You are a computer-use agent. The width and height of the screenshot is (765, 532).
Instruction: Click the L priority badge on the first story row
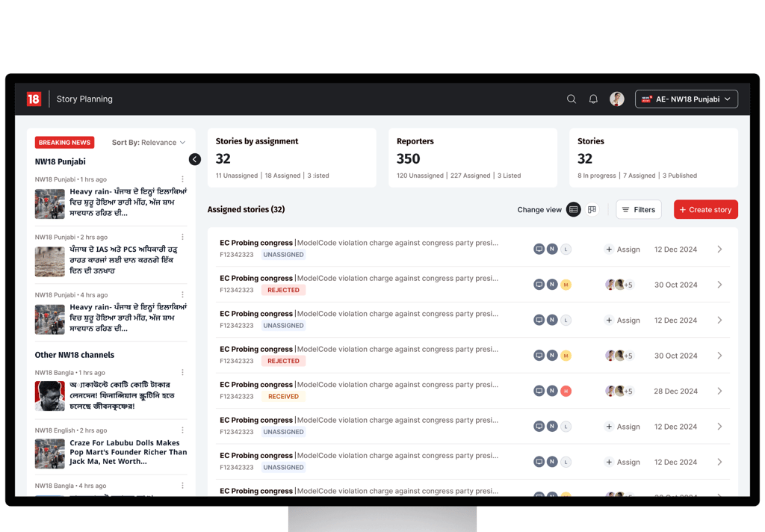tap(566, 249)
